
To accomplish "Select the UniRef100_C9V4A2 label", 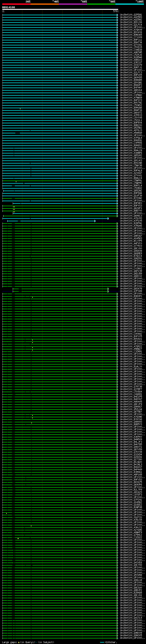I will coord(131,334).
